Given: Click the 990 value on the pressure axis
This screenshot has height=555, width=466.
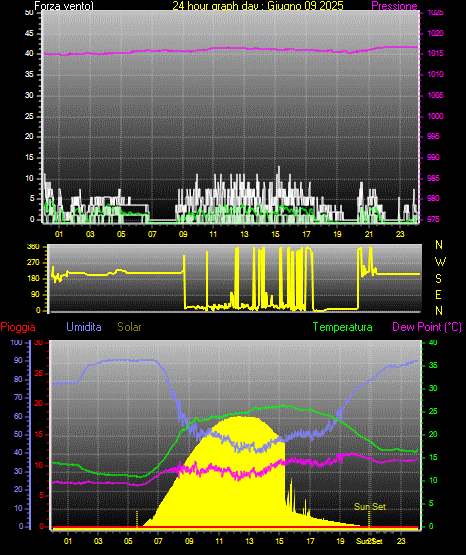Looking at the screenshot, I should pos(433,157).
